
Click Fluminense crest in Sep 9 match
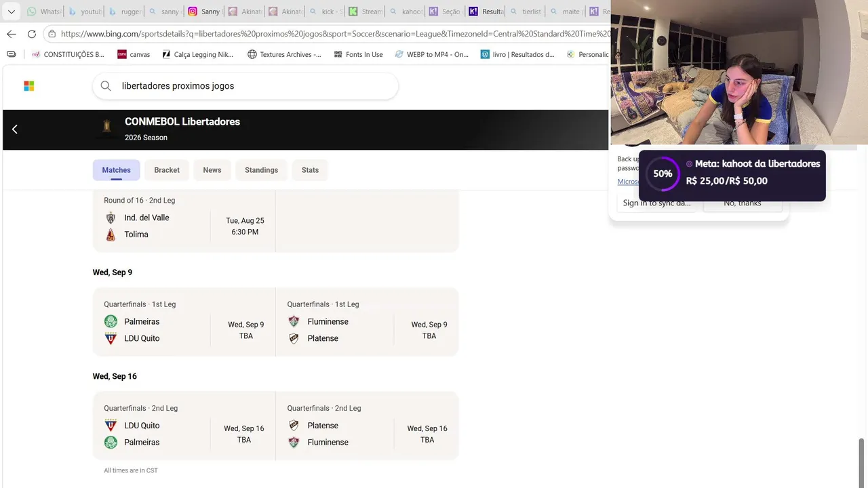point(294,321)
